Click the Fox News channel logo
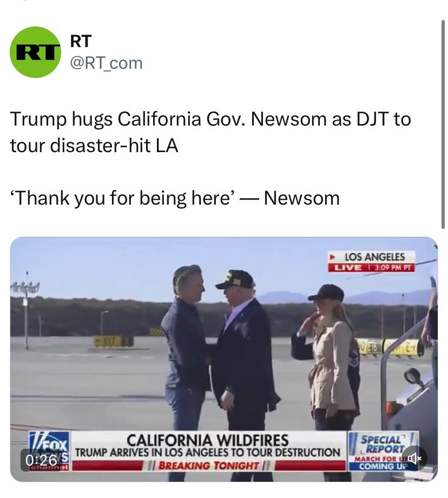The height and width of the screenshot is (498, 448). [49, 451]
